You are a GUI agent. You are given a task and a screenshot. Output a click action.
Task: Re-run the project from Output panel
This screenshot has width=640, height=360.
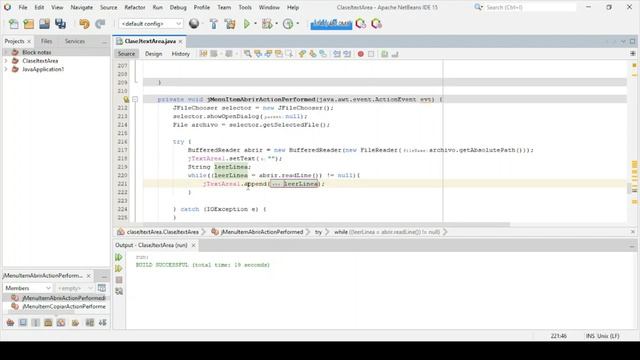point(119,257)
